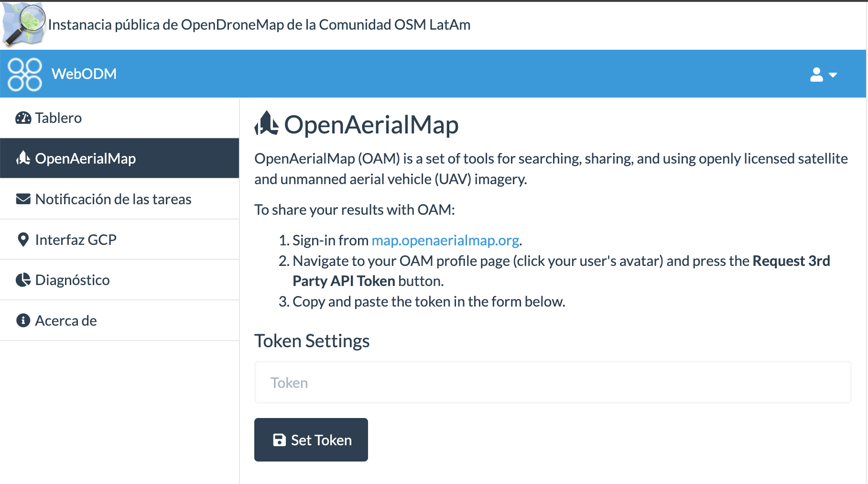Viewport: 868px width, 484px height.
Task: Go to Notificación de las tareas
Action: pyautogui.click(x=119, y=199)
